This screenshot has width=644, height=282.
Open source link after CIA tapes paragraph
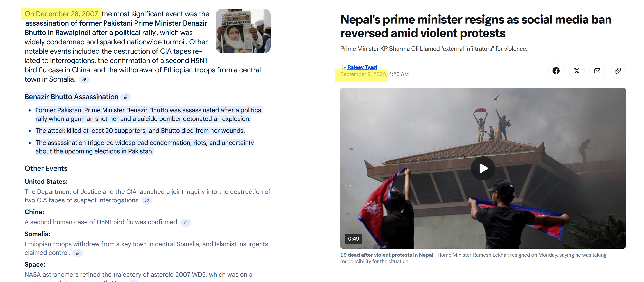point(147,201)
